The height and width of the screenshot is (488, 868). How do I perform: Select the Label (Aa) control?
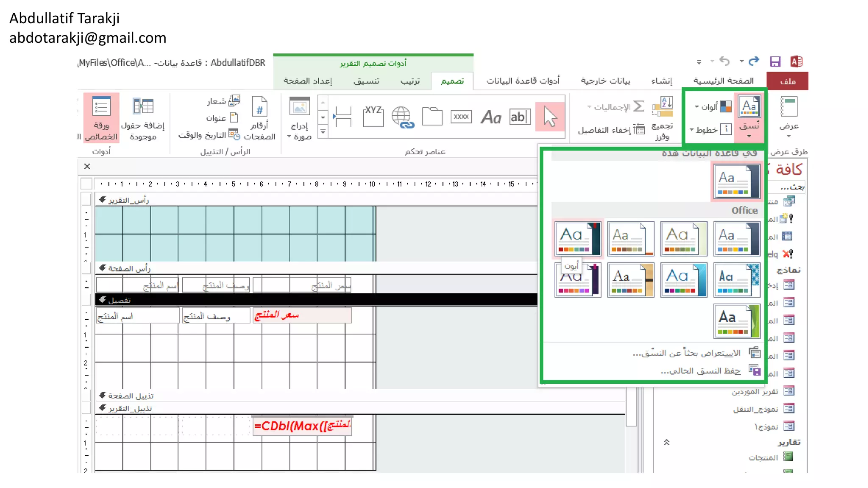(491, 117)
